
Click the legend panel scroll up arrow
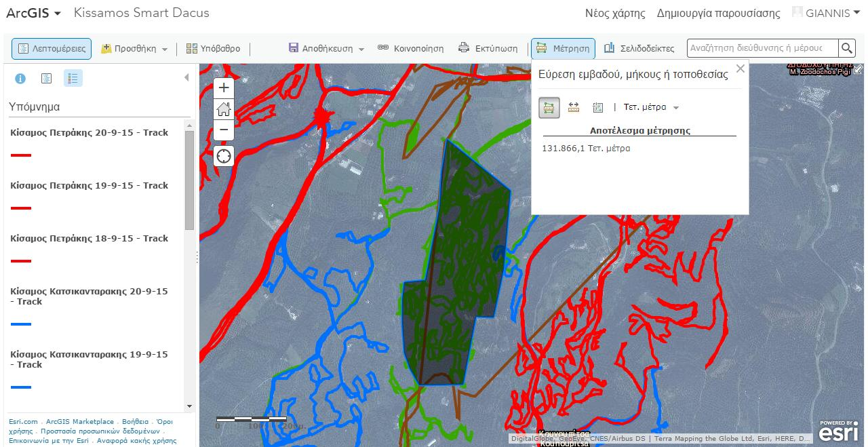[189, 125]
